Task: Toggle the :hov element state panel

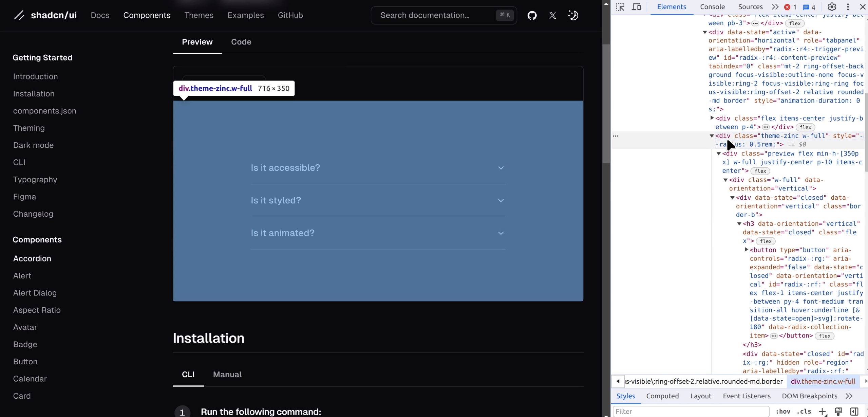Action: 783,411
